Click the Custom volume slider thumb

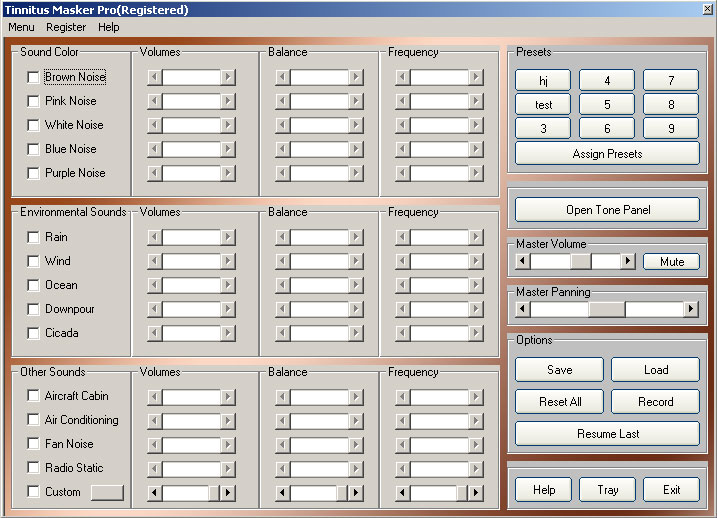(x=214, y=492)
